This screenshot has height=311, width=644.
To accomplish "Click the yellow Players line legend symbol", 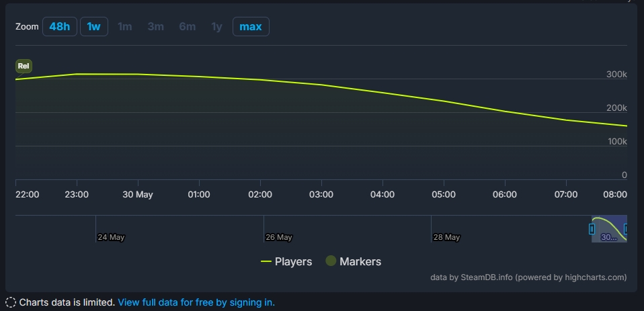I will [266, 261].
